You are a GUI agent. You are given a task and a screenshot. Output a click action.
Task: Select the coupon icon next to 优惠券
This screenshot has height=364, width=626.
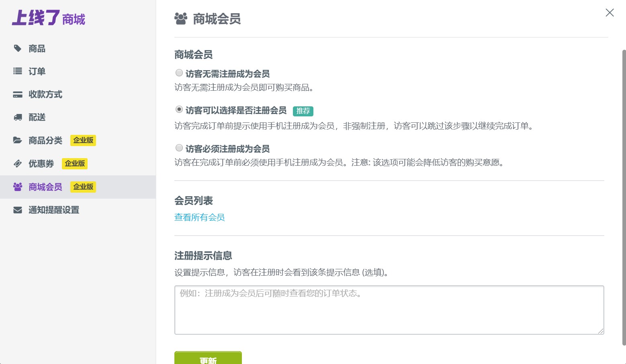point(17,163)
